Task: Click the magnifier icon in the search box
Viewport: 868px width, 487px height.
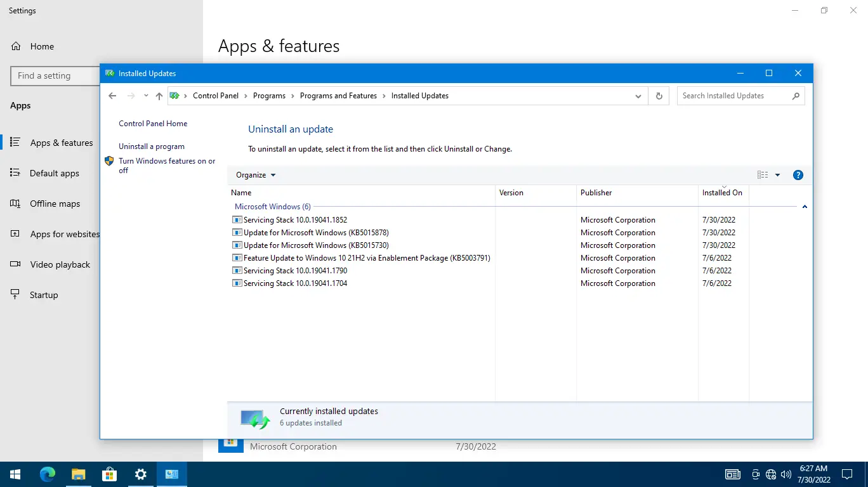Action: click(796, 96)
